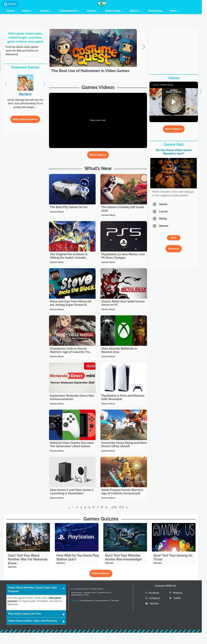
Task: Play the Jumbo Pasta Shells video
Action: tap(174, 102)
